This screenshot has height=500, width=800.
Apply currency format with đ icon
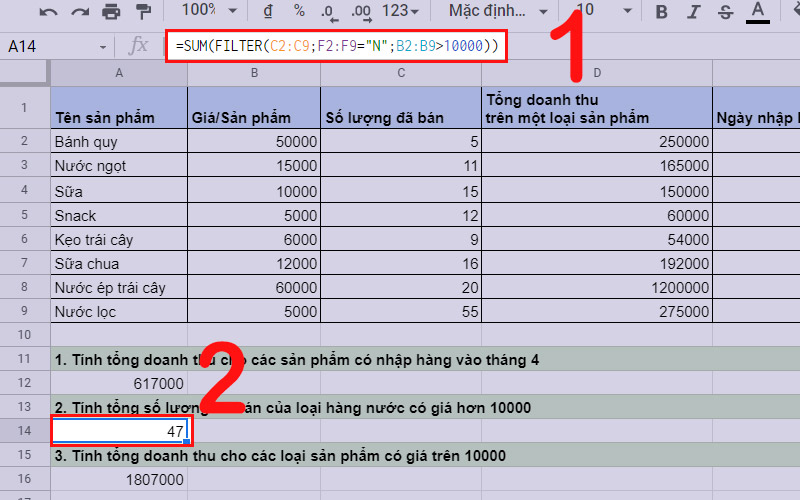tap(267, 11)
